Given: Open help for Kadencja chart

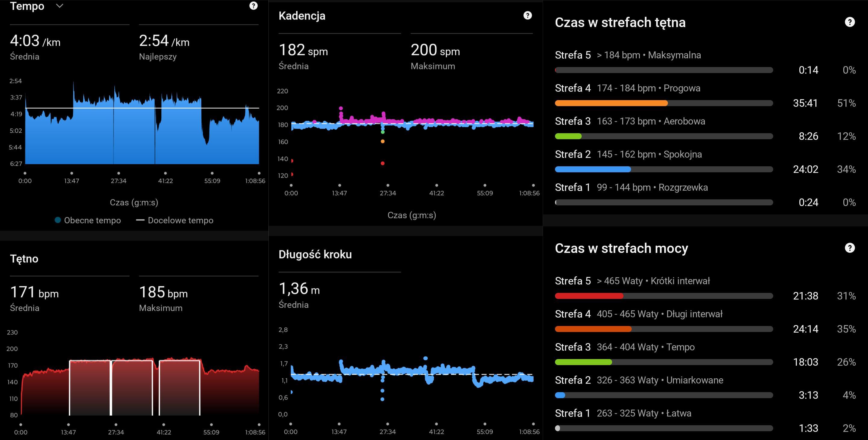Looking at the screenshot, I should tap(527, 15).
